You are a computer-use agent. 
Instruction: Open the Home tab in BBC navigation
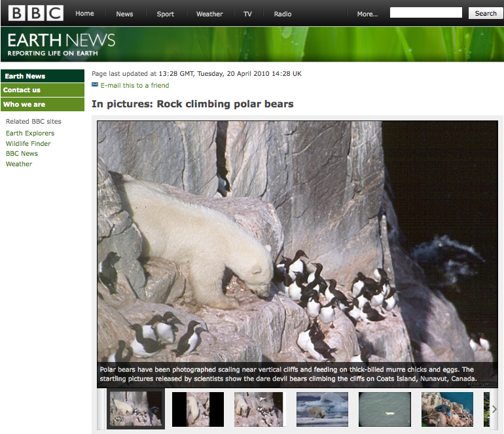click(x=84, y=14)
